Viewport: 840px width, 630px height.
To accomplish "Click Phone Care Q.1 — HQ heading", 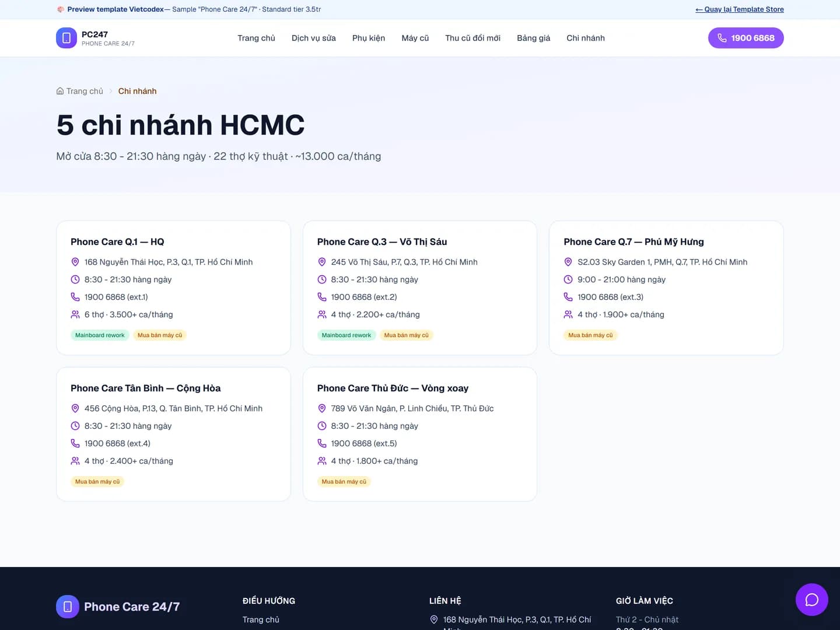I will (x=117, y=242).
